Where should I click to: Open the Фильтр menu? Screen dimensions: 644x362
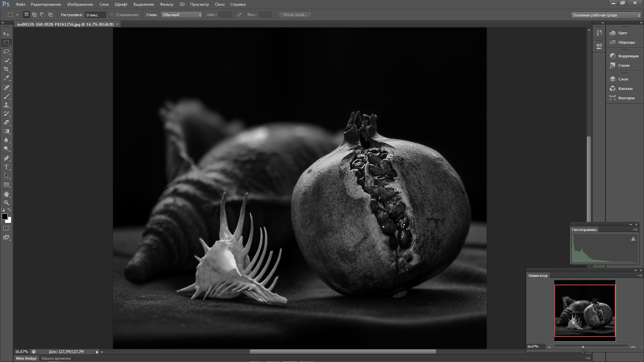tap(166, 4)
